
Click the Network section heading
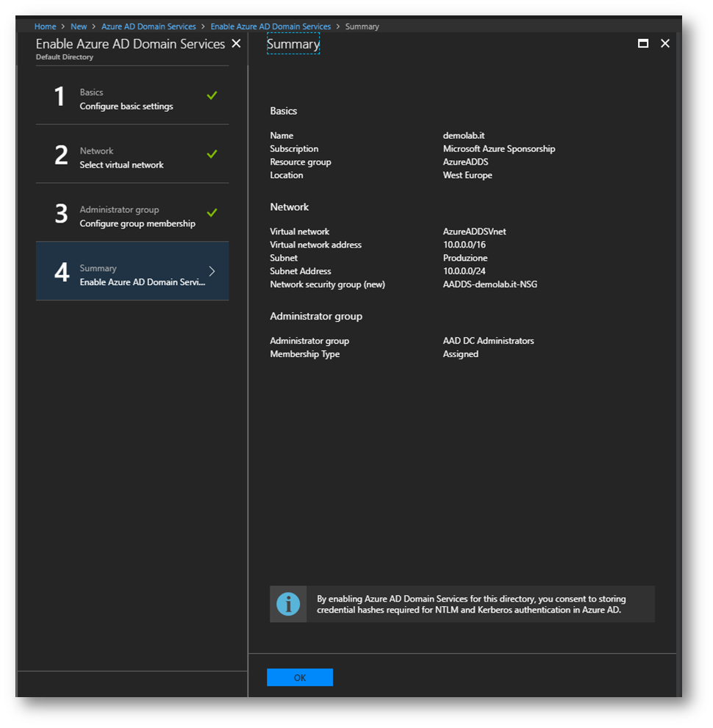290,207
